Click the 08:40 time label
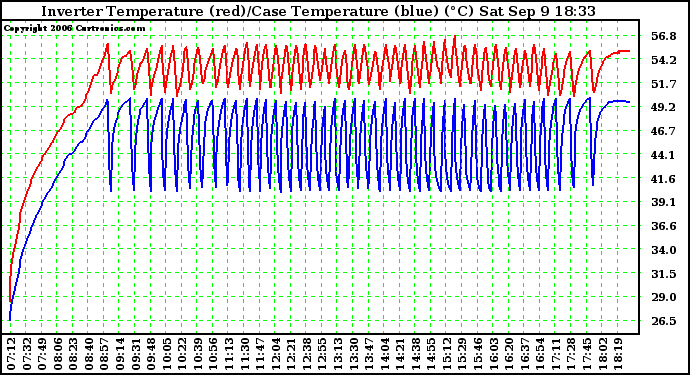The width and height of the screenshot is (690, 375). (x=88, y=354)
